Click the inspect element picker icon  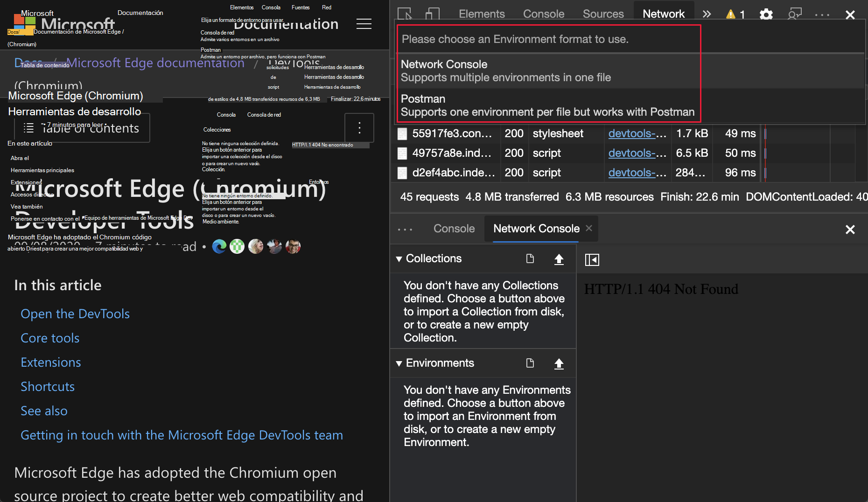click(x=405, y=14)
